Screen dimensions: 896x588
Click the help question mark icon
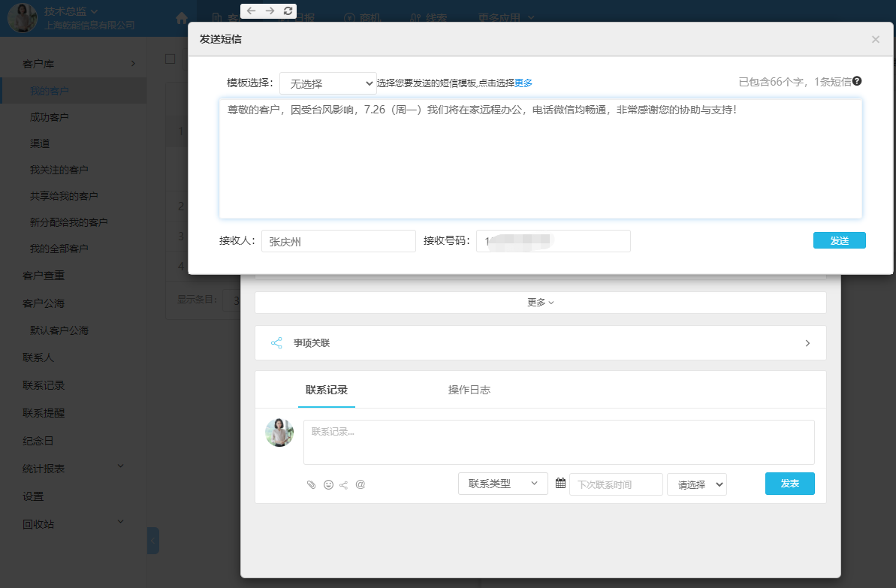857,81
